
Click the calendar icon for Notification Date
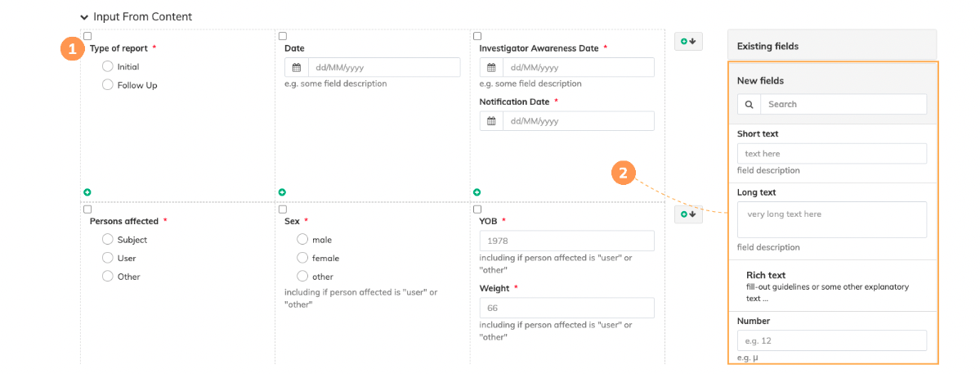click(x=491, y=121)
